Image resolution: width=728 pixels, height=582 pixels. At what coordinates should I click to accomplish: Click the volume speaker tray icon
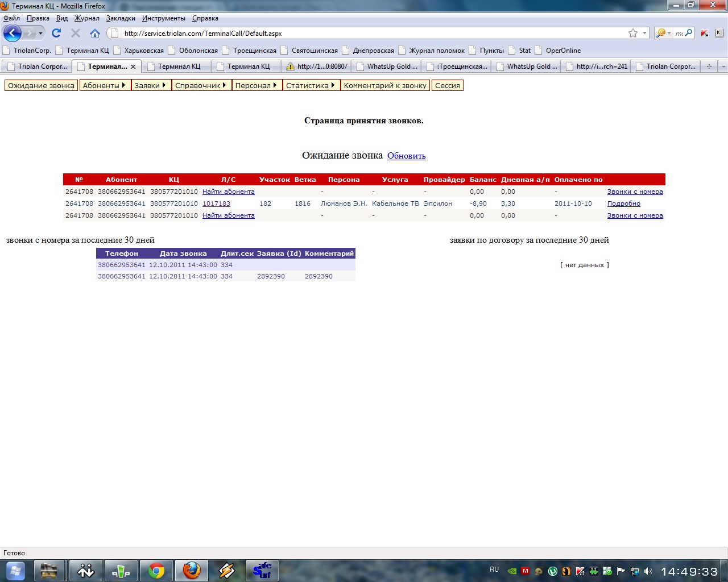648,571
